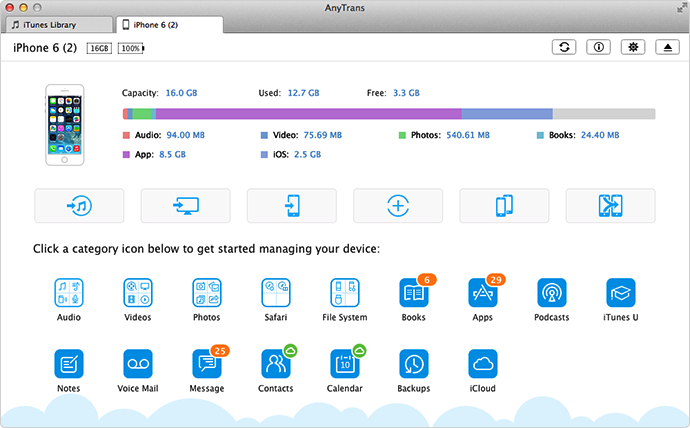Image resolution: width=690 pixels, height=428 pixels.
Task: Click the Capacity value 16.0 GB
Action: coord(181,93)
